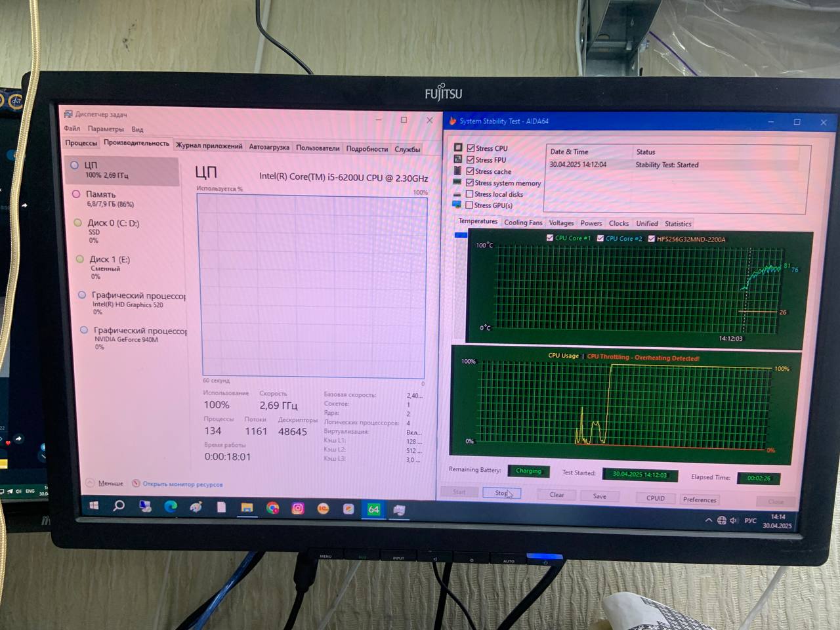This screenshot has width=840, height=630.
Task: Check the Stress local disks option
Action: (470, 194)
